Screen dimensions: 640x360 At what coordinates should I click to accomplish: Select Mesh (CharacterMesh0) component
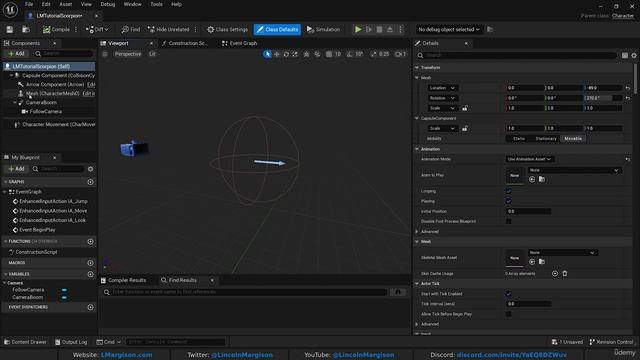point(53,93)
